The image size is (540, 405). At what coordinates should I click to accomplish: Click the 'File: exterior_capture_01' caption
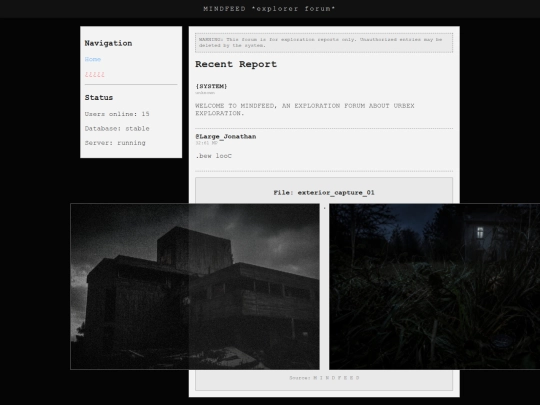pyautogui.click(x=324, y=193)
